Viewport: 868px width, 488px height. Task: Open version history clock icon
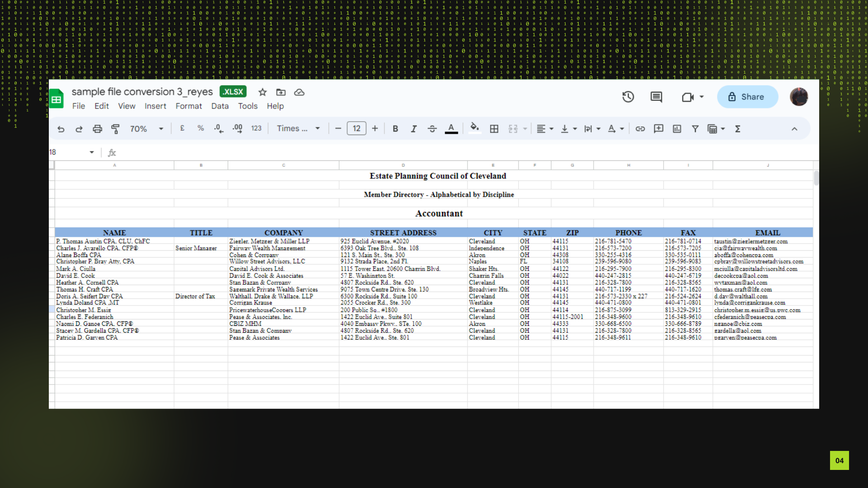click(628, 97)
